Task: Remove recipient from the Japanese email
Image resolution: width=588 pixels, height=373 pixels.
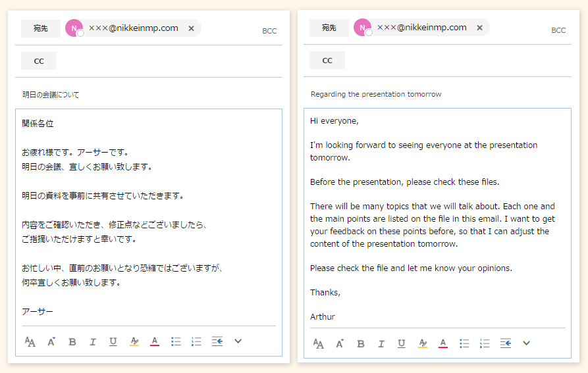Action: coord(191,28)
